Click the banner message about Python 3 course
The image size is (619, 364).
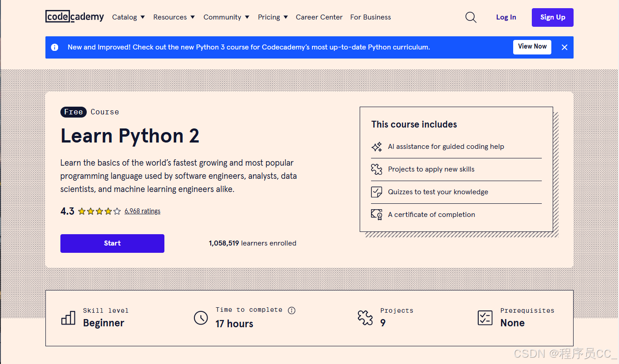coord(249,47)
